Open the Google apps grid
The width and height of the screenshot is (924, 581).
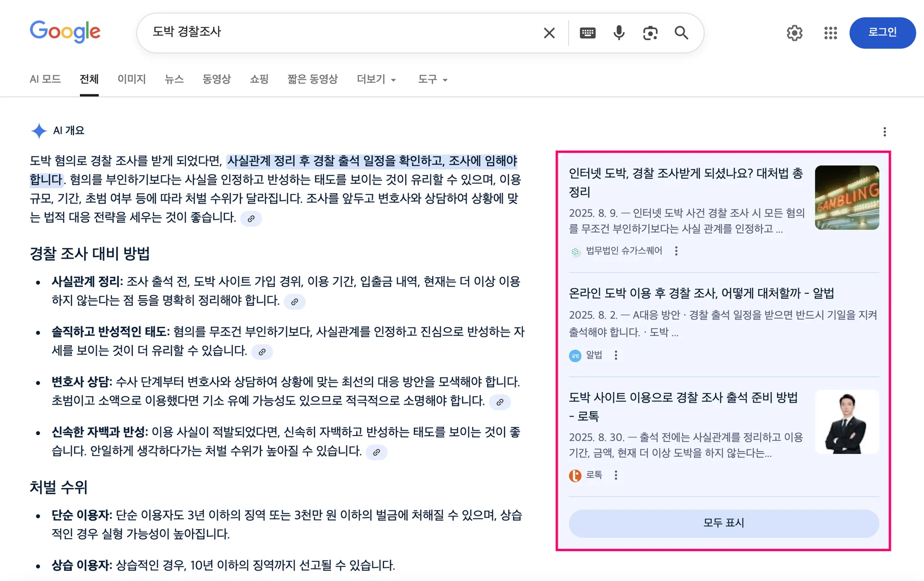coord(831,33)
